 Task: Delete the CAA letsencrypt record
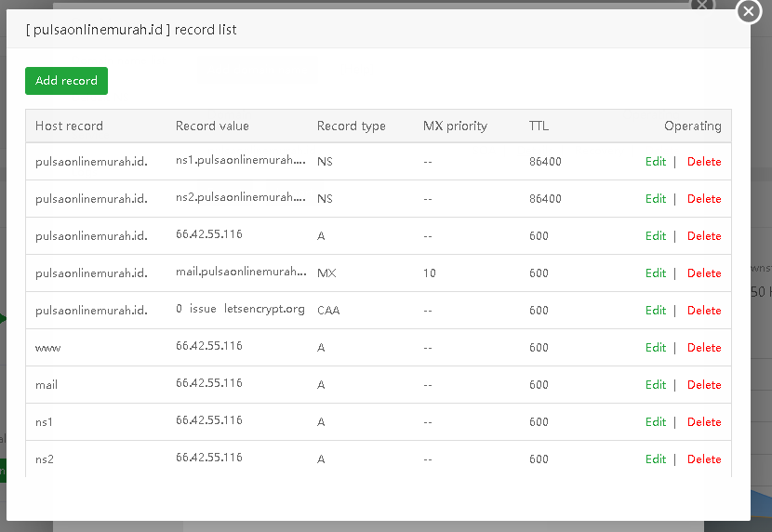(704, 311)
